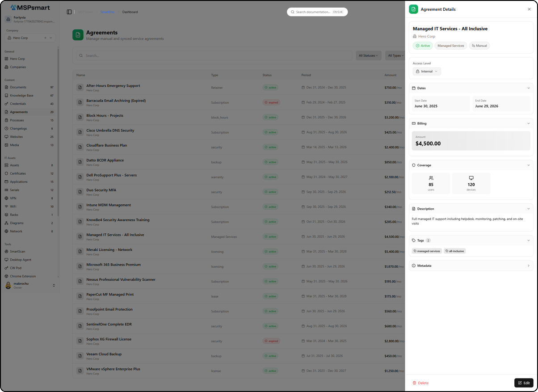Screen dimensions: 538x392
Task: Click the Credentials key icon in sidebar
Action: [6, 104]
